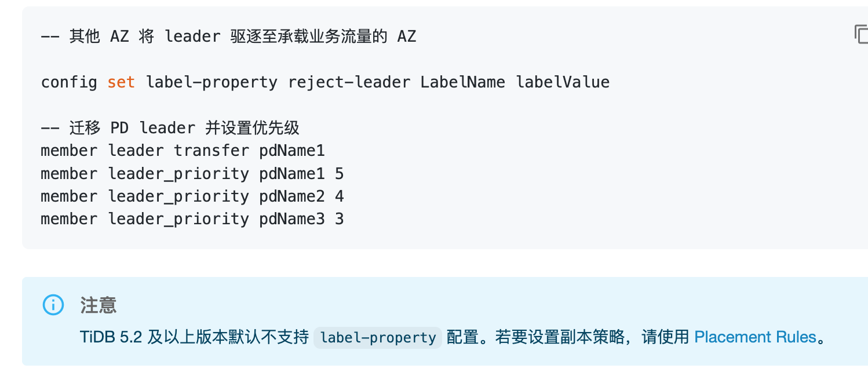The image size is (868, 372).
Task: Click the orange set keyword
Action: [x=121, y=82]
